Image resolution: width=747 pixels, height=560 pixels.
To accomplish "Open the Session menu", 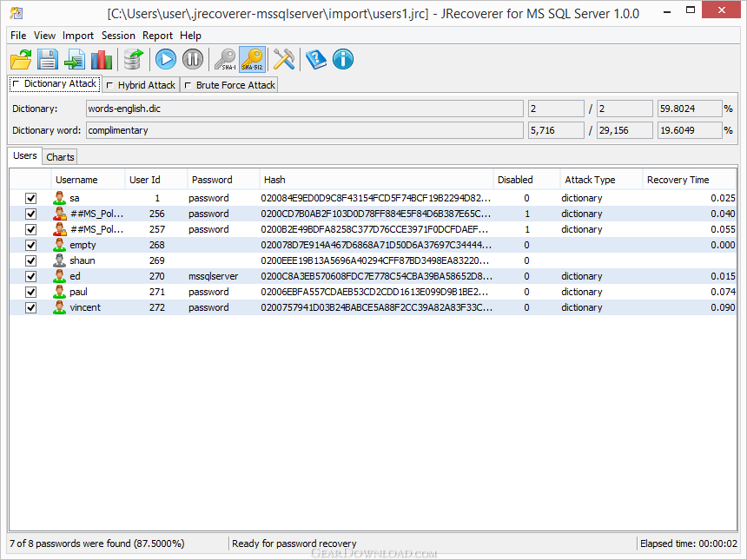I will 118,36.
